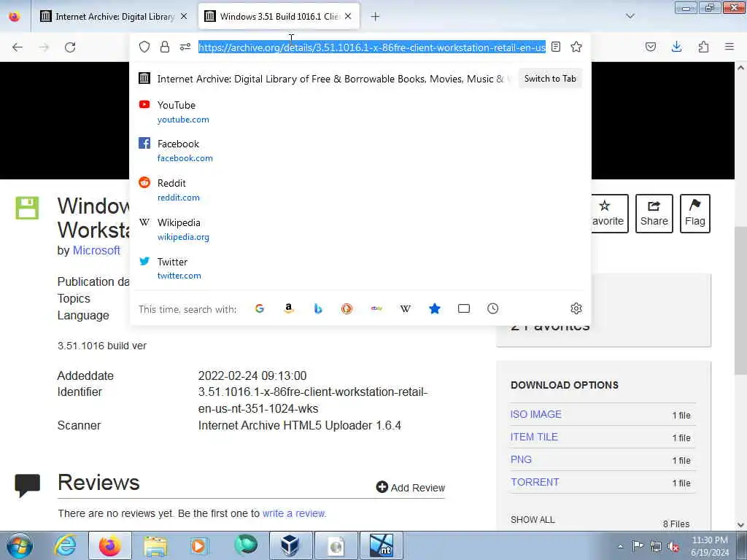This screenshot has height=560, width=747.
Task: Download the ISO IMAGE file
Action: [536, 414]
